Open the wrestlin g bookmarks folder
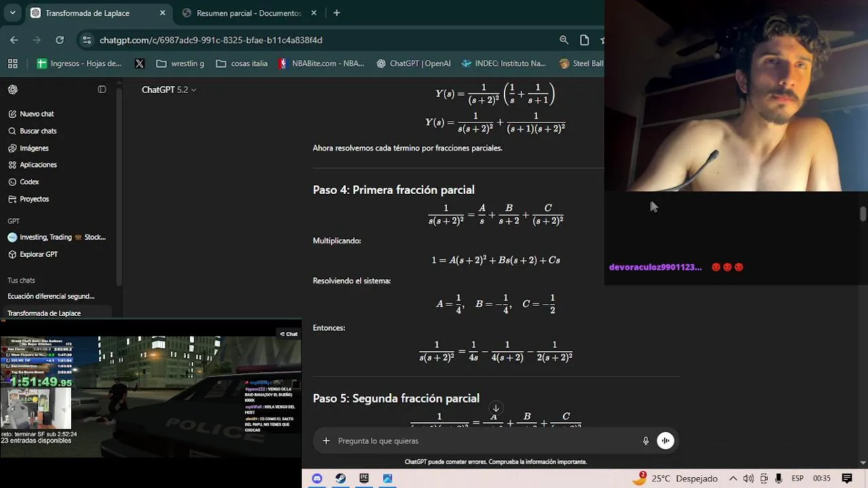Screen dimensions: 868x488 pyautogui.click(x=180, y=63)
